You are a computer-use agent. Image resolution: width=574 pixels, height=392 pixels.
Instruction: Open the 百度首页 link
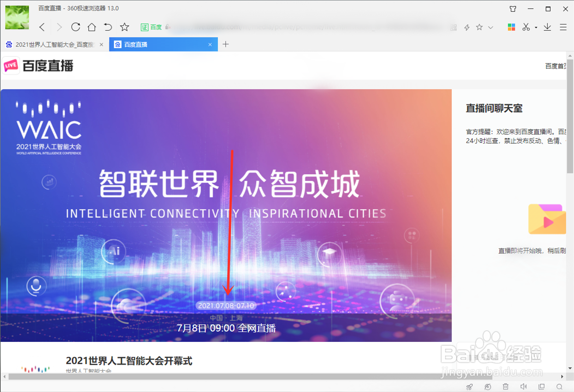[x=557, y=66]
